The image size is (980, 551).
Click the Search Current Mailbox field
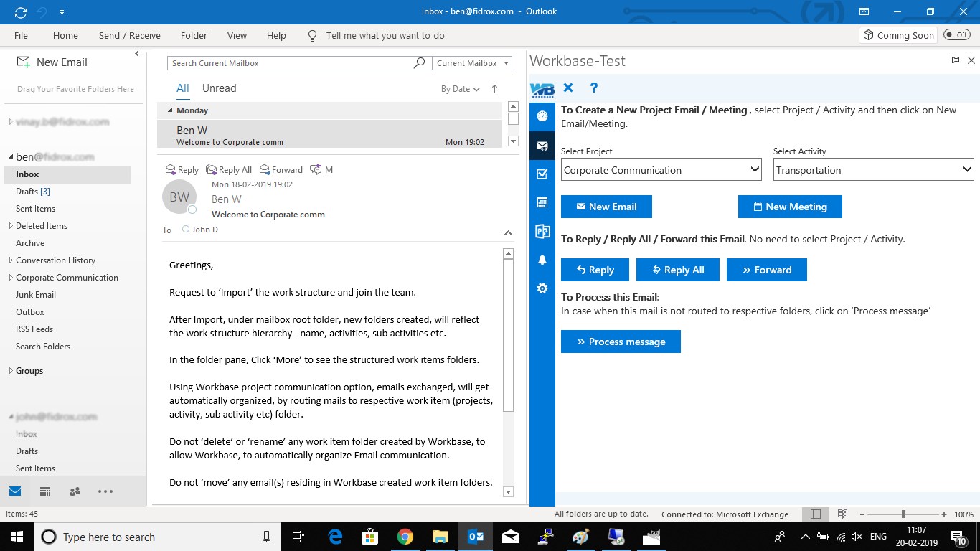click(291, 63)
